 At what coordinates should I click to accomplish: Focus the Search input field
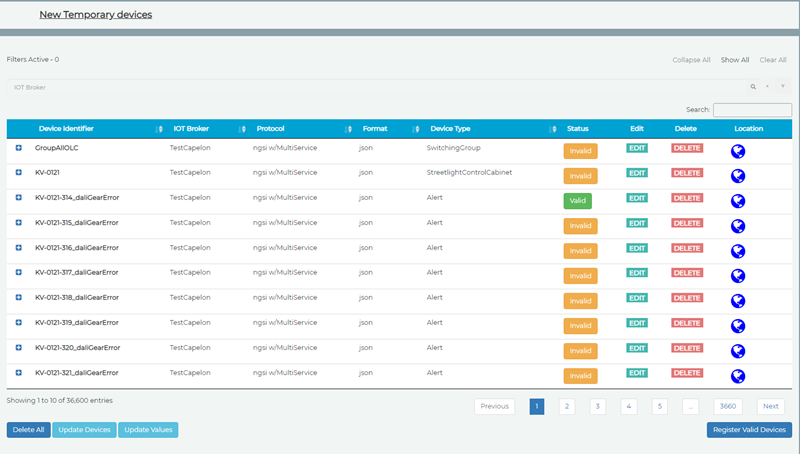tap(752, 110)
